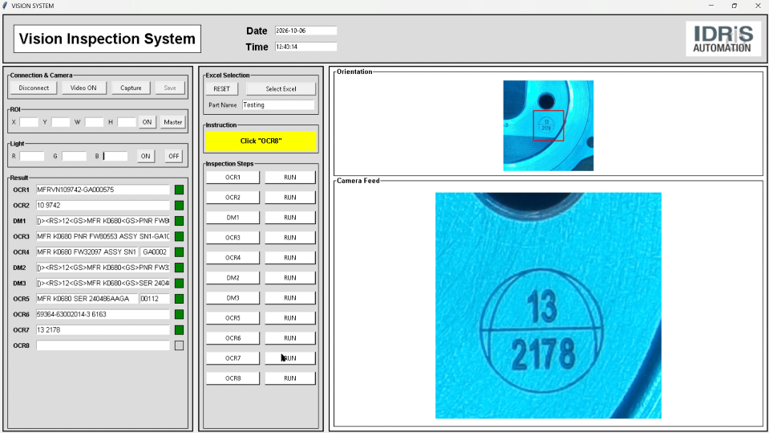Click RUN next to OCR2 step

(290, 198)
